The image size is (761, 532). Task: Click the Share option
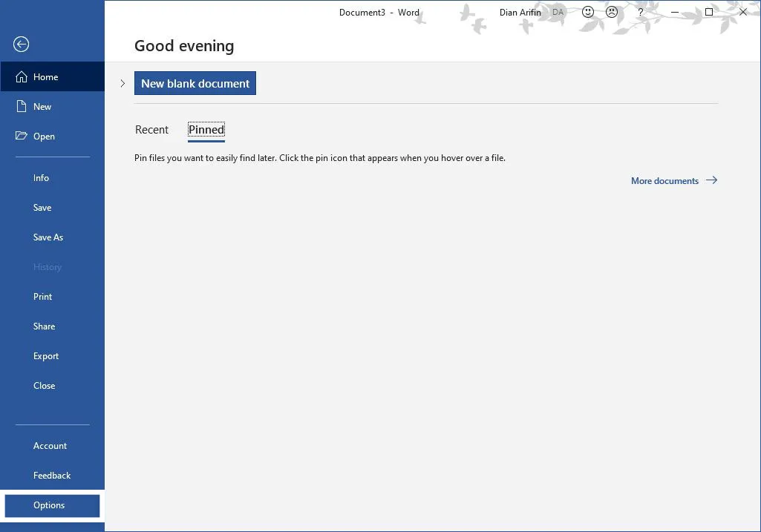[x=44, y=326]
